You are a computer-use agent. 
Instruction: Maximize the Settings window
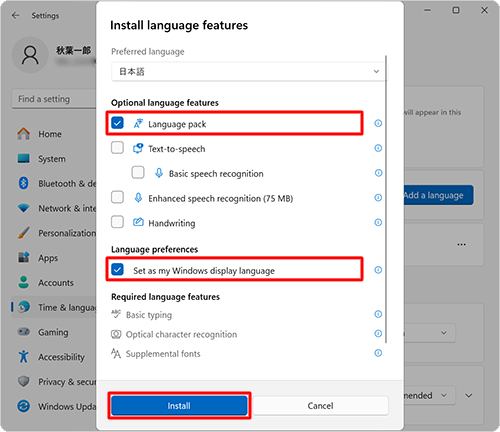tap(456, 10)
